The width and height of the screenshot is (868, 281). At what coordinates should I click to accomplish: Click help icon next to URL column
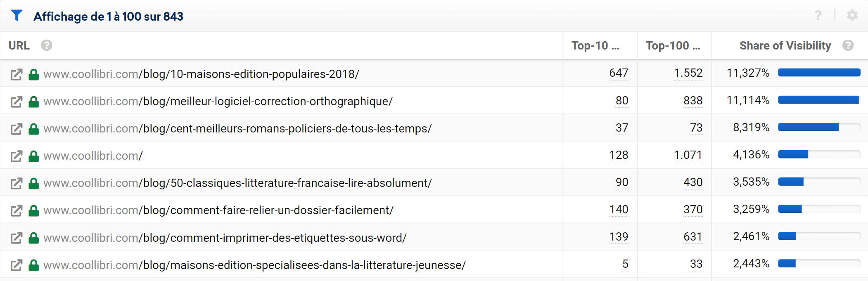point(47,45)
